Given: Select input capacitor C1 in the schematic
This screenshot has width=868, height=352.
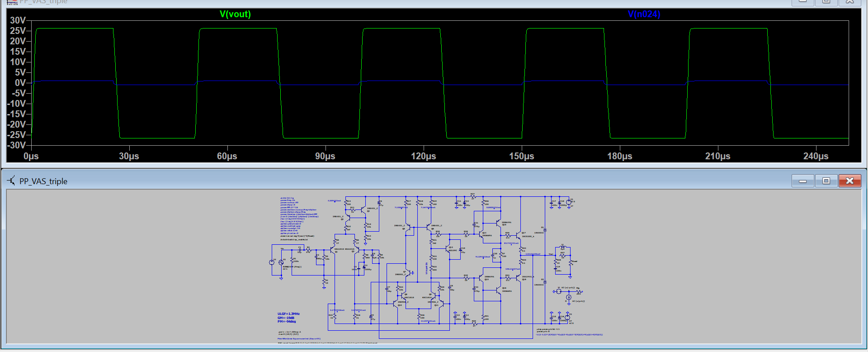Looking at the screenshot, I should point(299,250).
